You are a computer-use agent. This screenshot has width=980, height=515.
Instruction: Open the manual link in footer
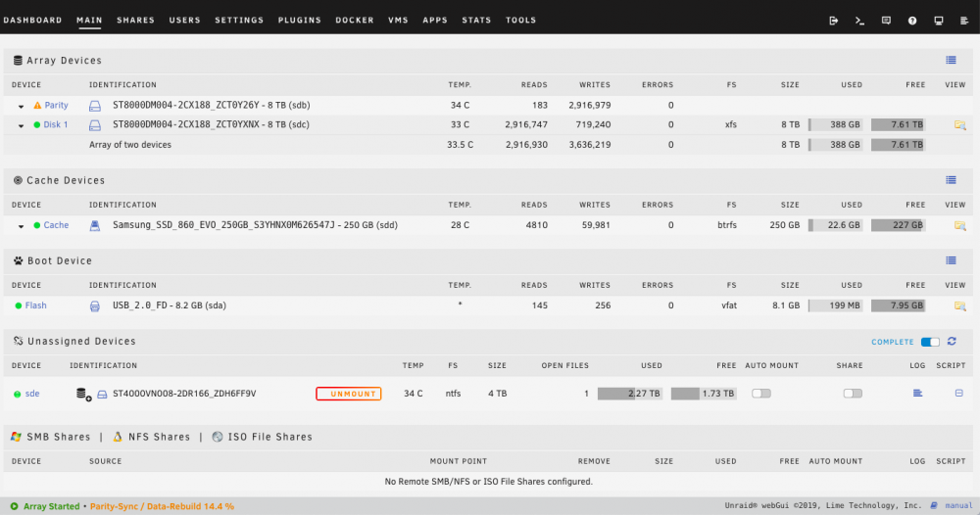coord(958,505)
